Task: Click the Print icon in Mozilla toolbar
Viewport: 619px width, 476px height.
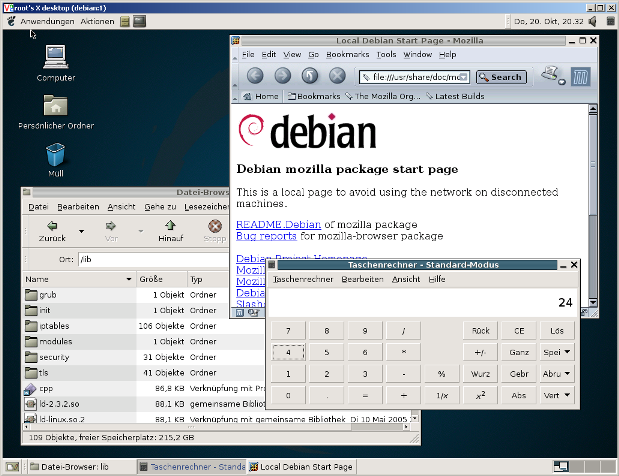Action: 550,75
